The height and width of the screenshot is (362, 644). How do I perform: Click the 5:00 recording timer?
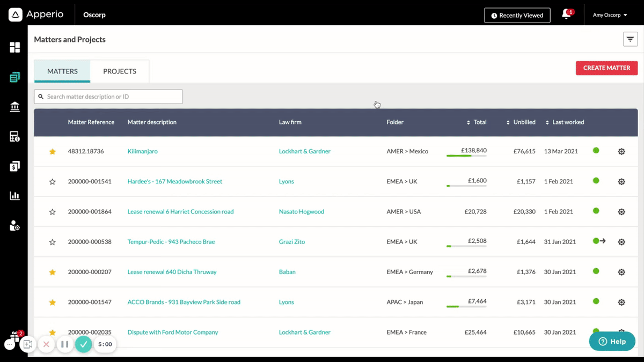(105, 344)
